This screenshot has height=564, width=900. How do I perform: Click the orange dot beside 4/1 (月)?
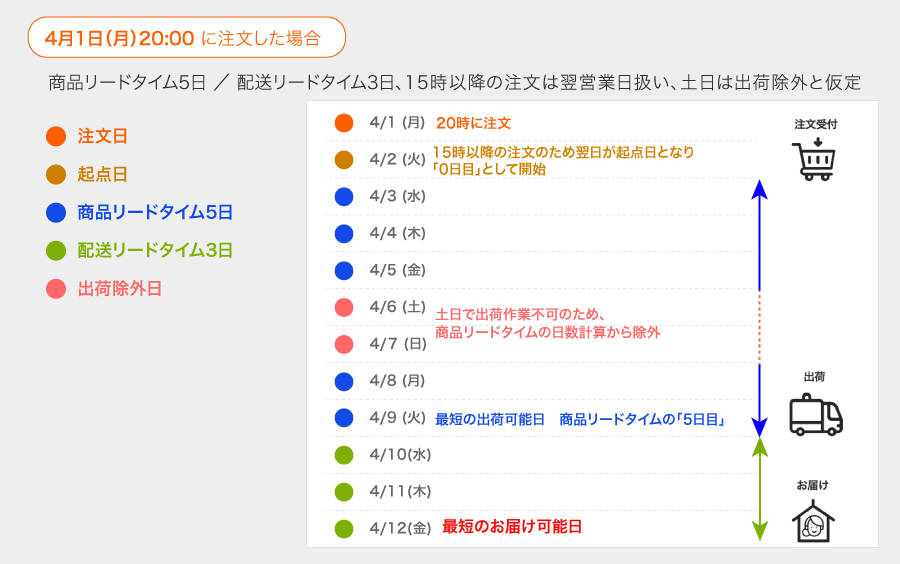coord(344,123)
